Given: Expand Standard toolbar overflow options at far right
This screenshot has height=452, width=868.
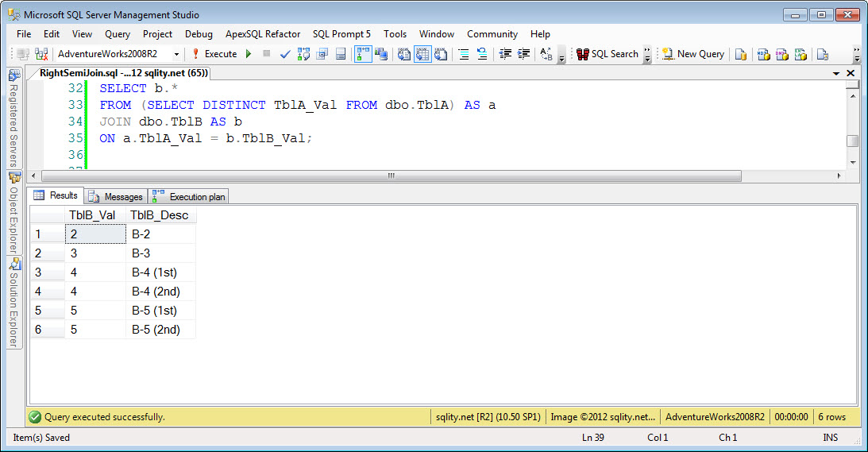Looking at the screenshot, I should (856, 54).
